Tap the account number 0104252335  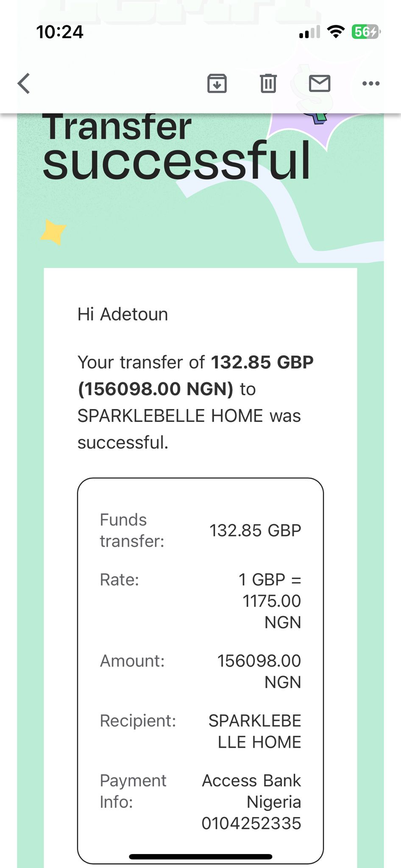251,823
